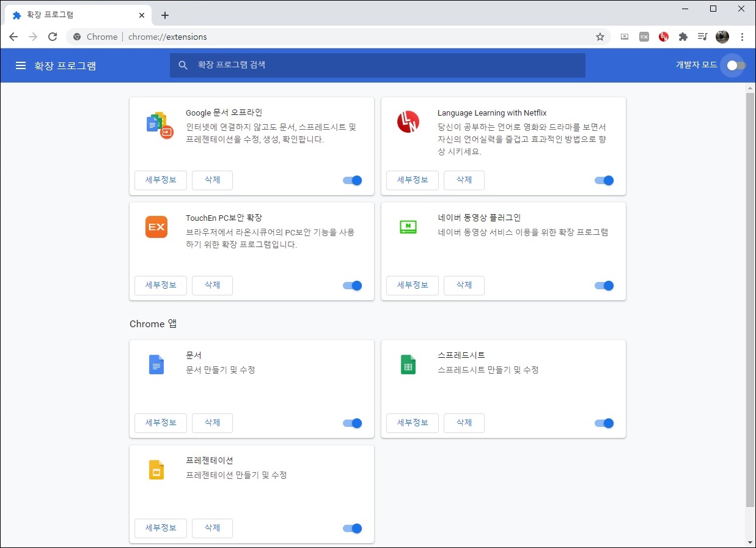
Task: Click the Google 문서 오프라인 extension icon
Action: coord(160,125)
